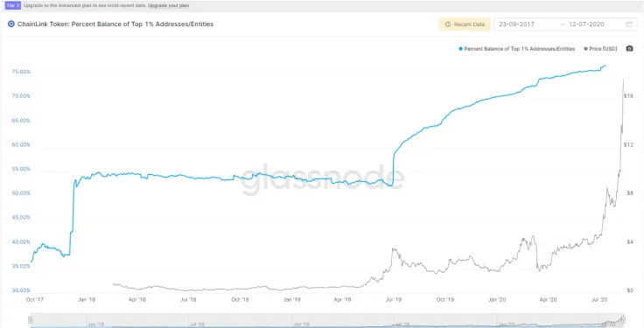Click the 35.00% y-axis label
644x328 pixels.
click(x=21, y=267)
